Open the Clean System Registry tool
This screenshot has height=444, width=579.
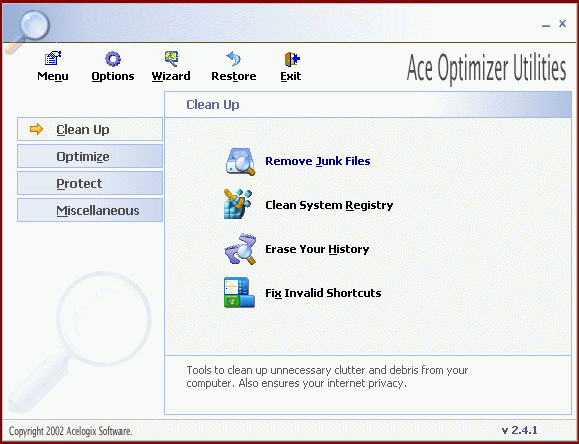tap(329, 205)
